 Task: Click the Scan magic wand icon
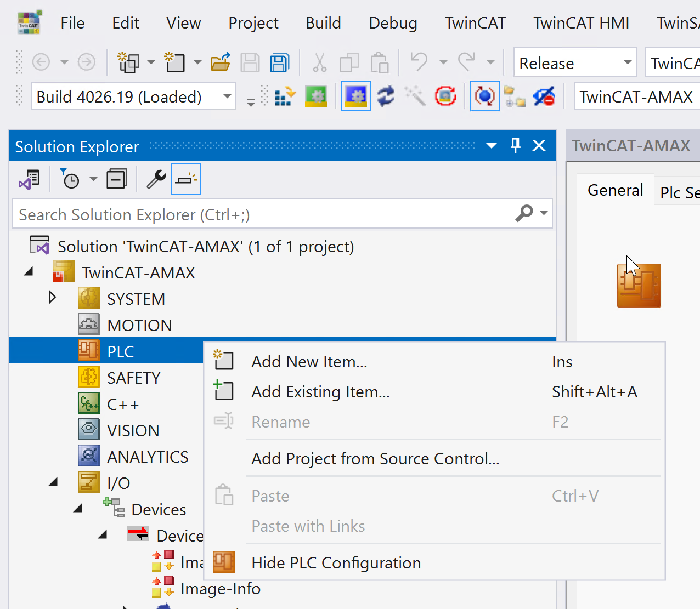[x=415, y=96]
